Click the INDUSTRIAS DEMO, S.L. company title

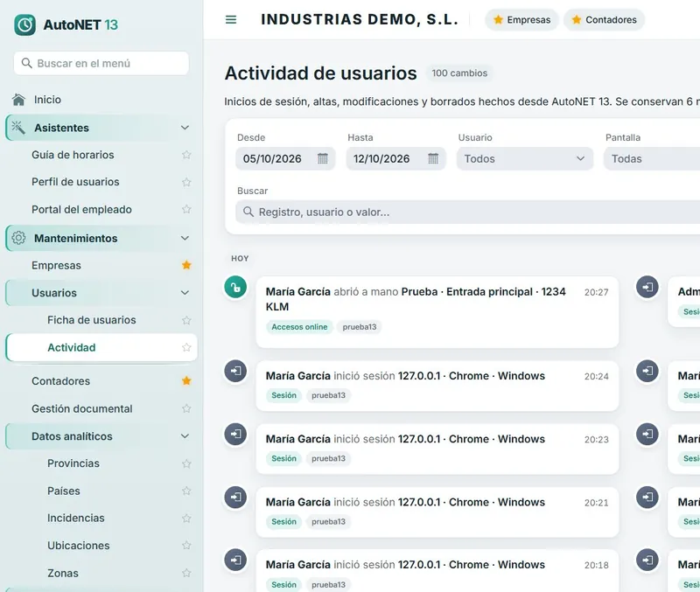[360, 19]
